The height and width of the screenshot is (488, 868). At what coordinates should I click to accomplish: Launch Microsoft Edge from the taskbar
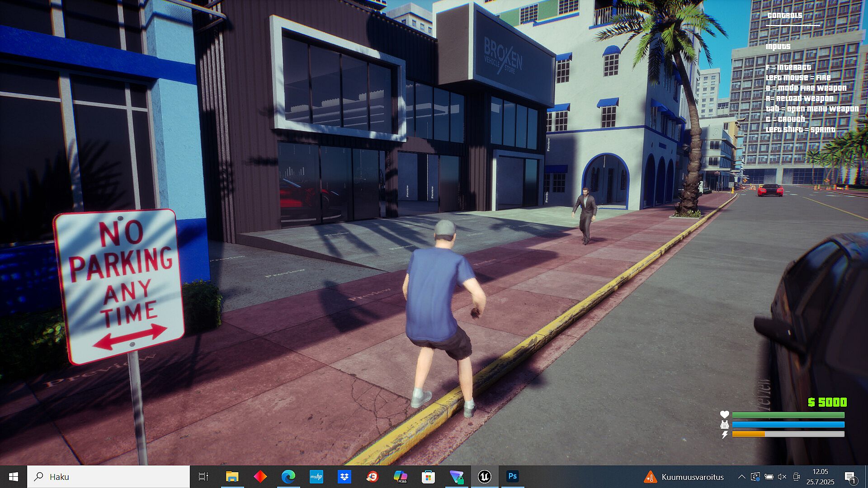click(x=288, y=477)
